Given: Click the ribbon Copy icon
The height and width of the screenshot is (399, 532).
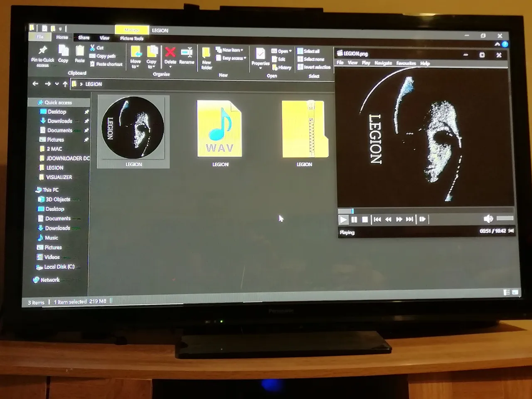Looking at the screenshot, I should (x=63, y=51).
